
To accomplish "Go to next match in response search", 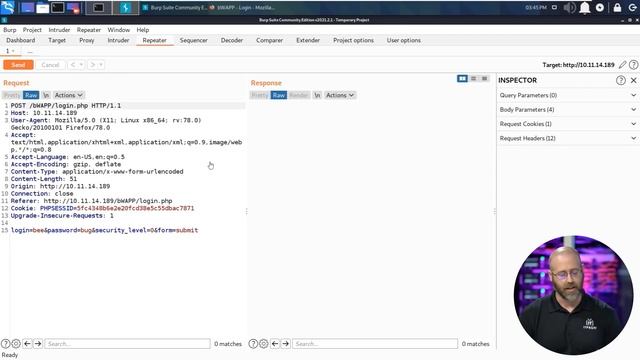I will click(x=286, y=344).
